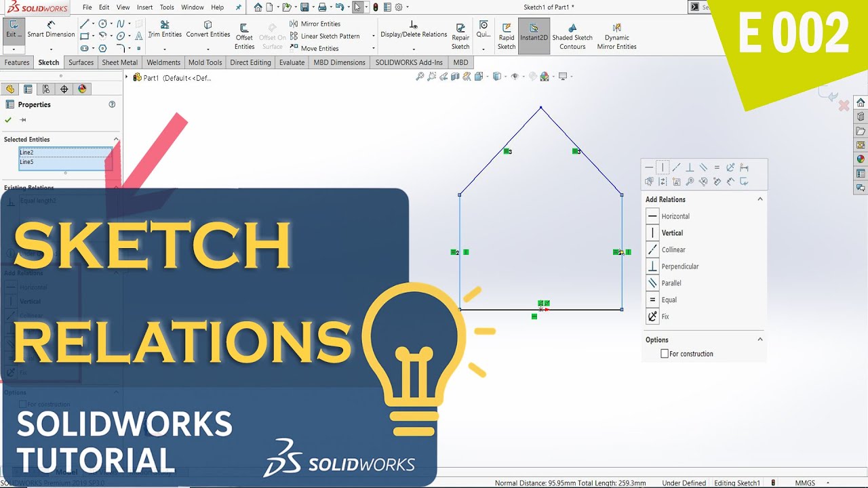
Task: Toggle Shaded Sketch Contours
Action: coord(572,37)
